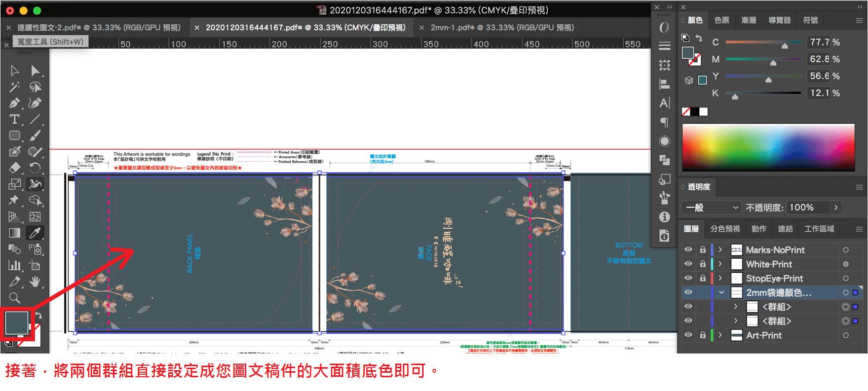
Task: Pick the Zoom magnifier tool
Action: click(x=15, y=298)
